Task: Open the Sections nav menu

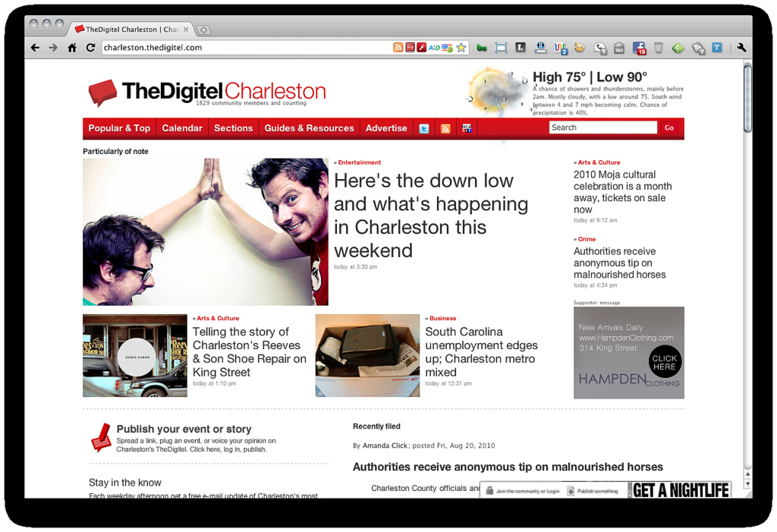Action: click(234, 128)
